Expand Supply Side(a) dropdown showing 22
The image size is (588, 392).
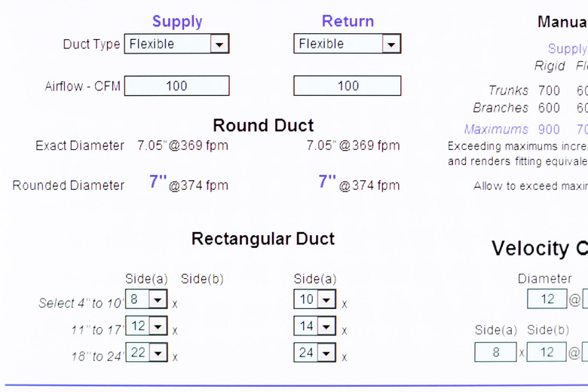[158, 353]
